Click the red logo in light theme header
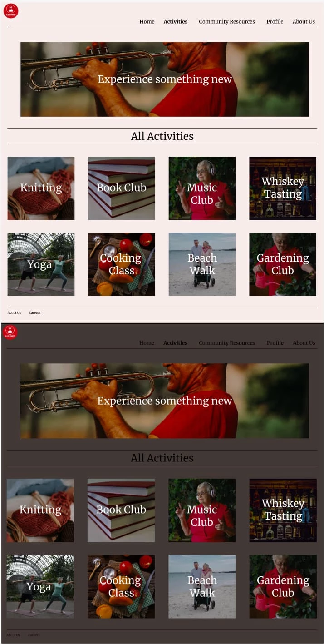The image size is (324, 644). (11, 11)
